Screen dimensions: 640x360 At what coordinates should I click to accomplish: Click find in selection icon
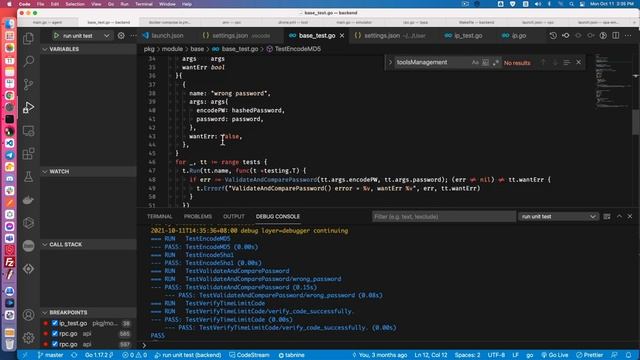(567, 62)
